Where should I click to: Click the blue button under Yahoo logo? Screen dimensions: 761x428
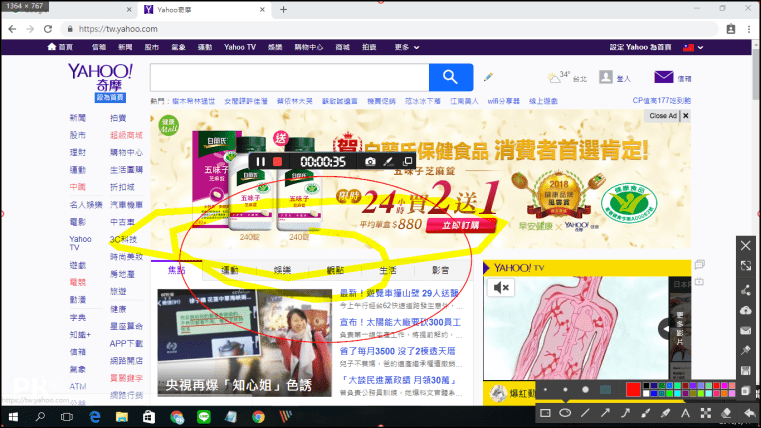point(110,98)
